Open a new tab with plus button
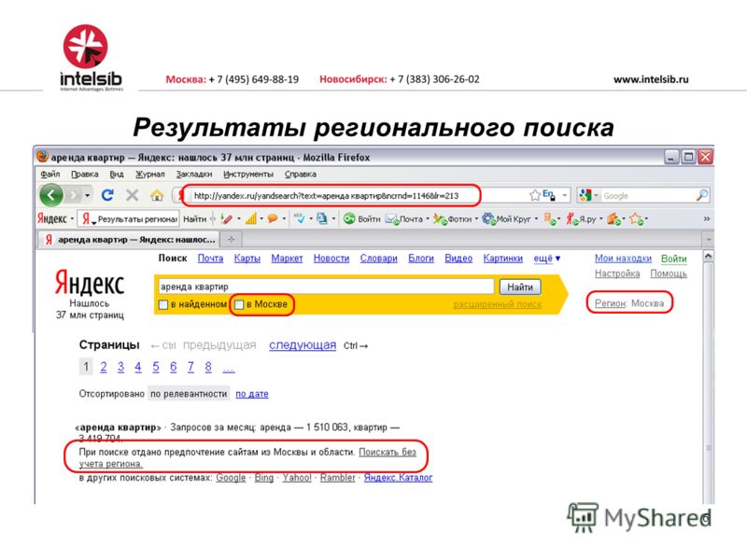The image size is (747, 560). [231, 240]
